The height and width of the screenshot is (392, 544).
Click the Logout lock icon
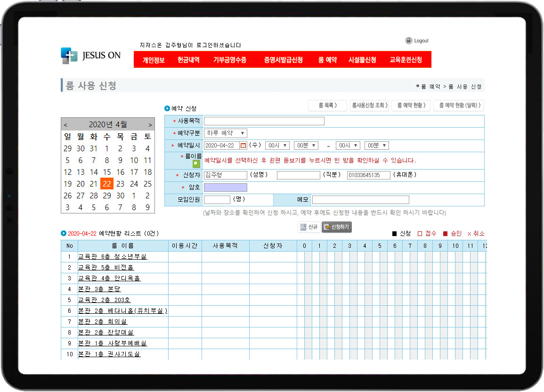point(408,41)
